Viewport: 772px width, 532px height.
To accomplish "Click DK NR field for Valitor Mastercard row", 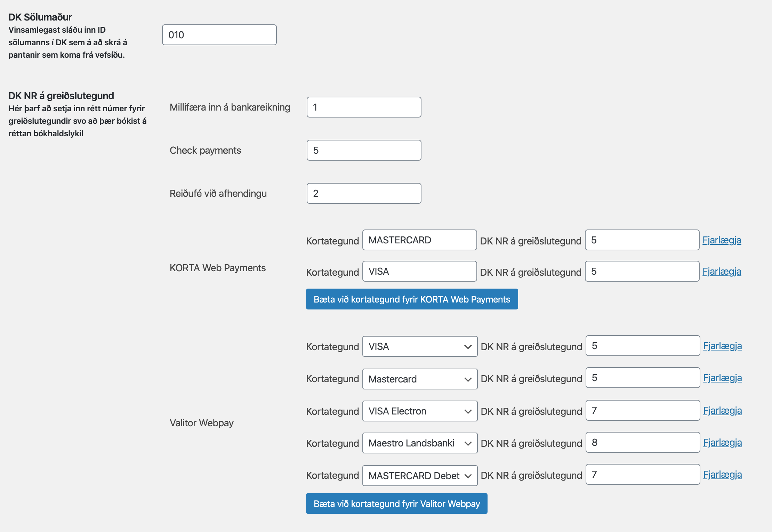I will [x=643, y=378].
